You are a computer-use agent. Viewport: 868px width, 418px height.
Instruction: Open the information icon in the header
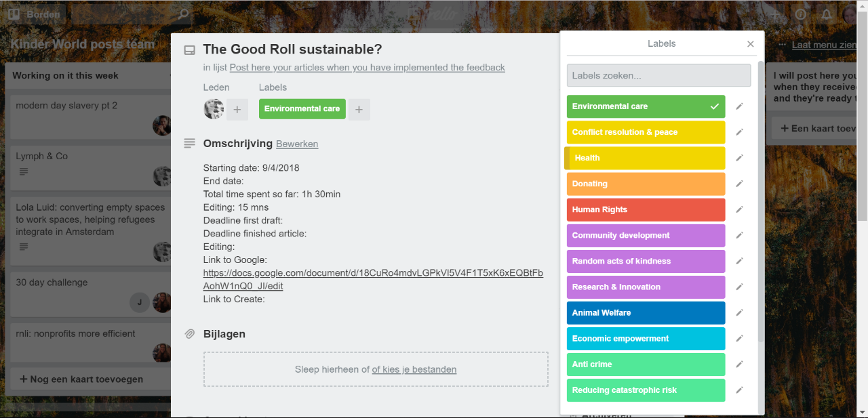pyautogui.click(x=801, y=14)
